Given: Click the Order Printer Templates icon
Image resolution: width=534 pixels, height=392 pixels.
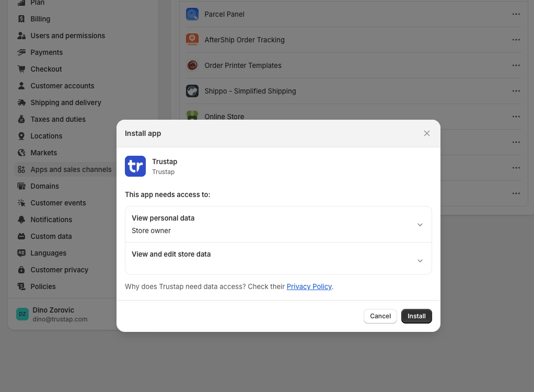Looking at the screenshot, I should (x=192, y=65).
